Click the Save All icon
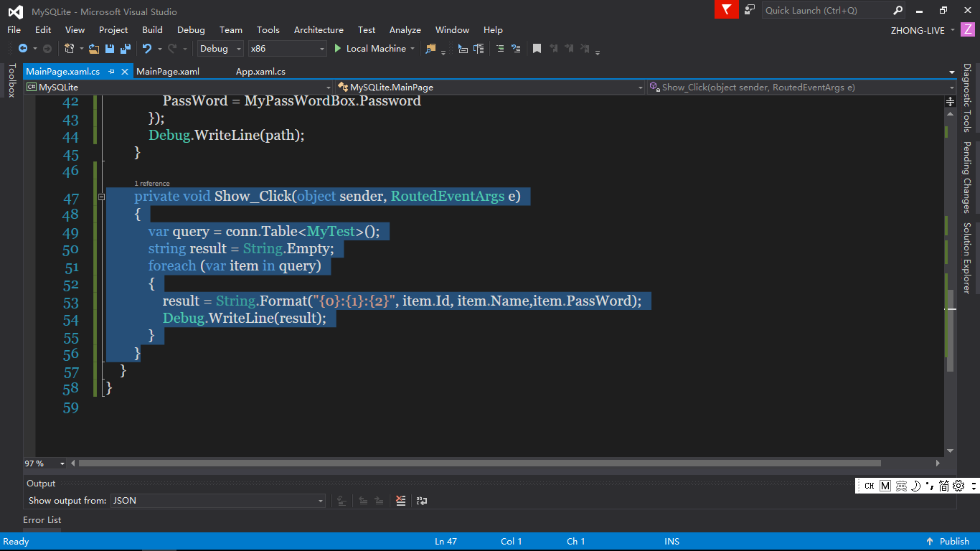The height and width of the screenshot is (551, 980). click(x=126, y=49)
